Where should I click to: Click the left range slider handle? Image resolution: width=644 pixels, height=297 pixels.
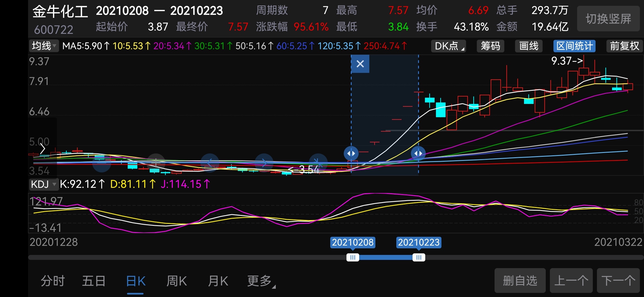(353, 257)
